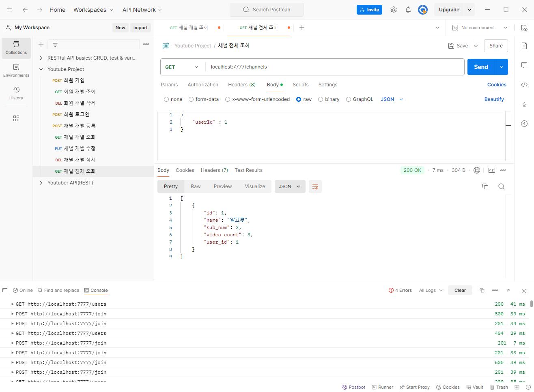
Task: Close the console panel
Action: click(x=524, y=291)
